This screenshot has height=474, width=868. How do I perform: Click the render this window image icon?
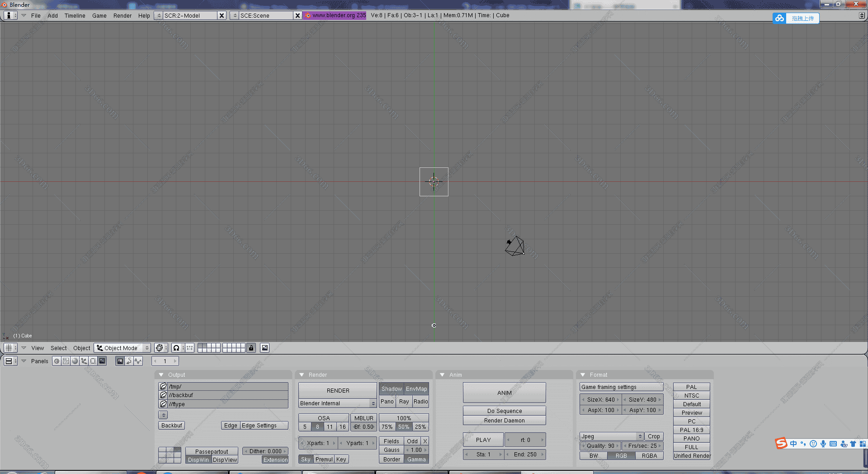click(265, 348)
